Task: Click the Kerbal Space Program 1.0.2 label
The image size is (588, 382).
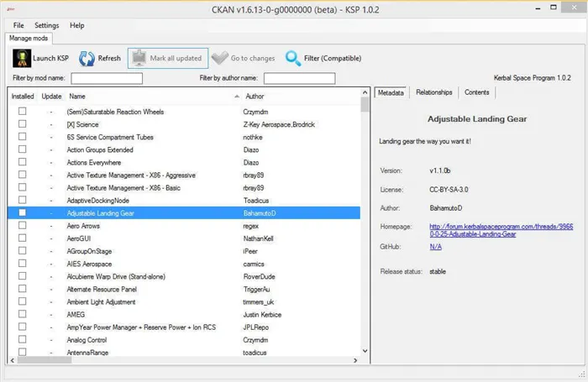Action: 532,78
